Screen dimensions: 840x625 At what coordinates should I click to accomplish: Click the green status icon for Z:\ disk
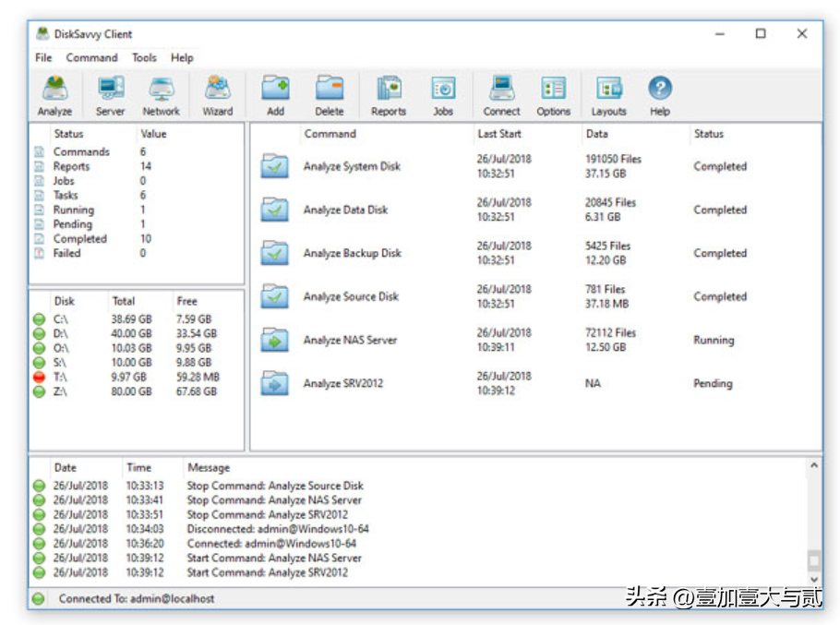click(x=39, y=391)
